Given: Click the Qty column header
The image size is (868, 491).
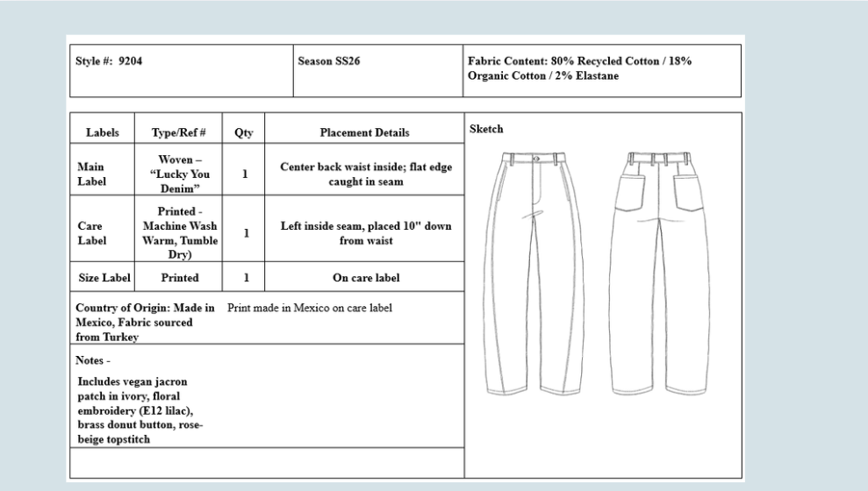Looking at the screenshot, I should click(x=244, y=132).
